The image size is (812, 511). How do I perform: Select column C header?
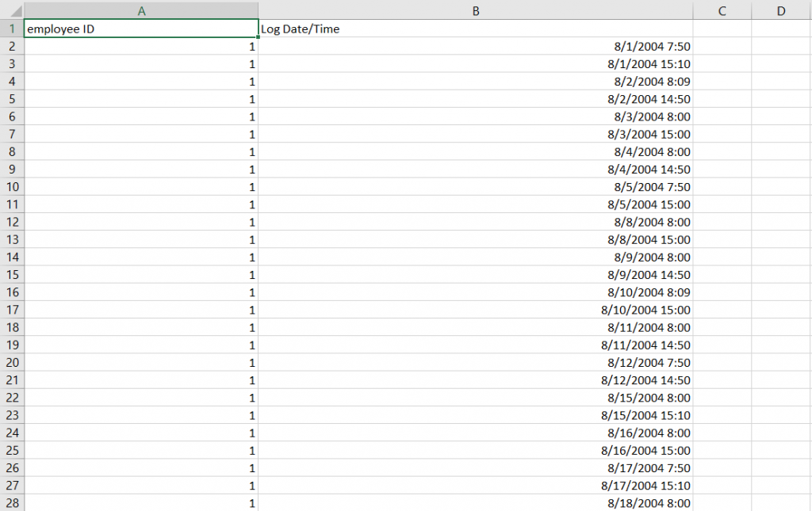pos(722,11)
